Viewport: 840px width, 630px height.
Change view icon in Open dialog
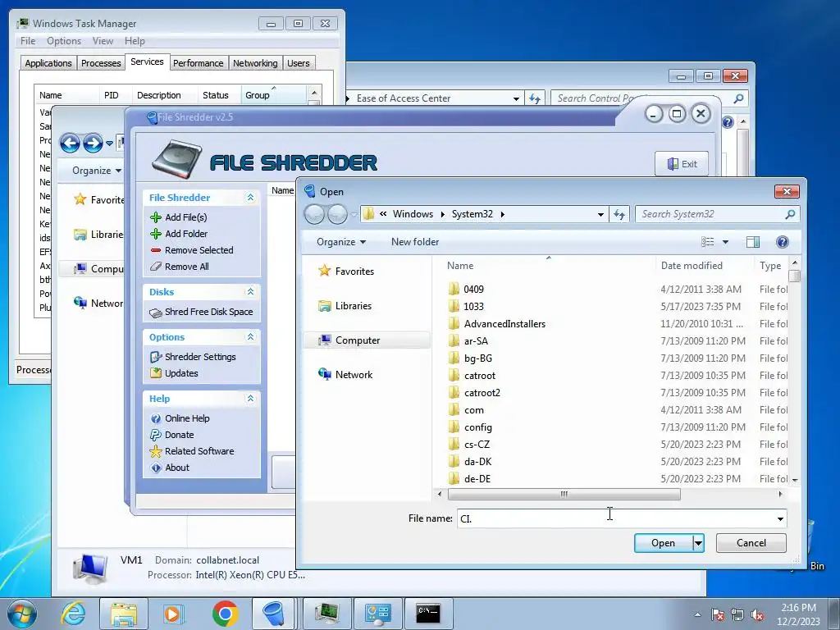click(708, 242)
